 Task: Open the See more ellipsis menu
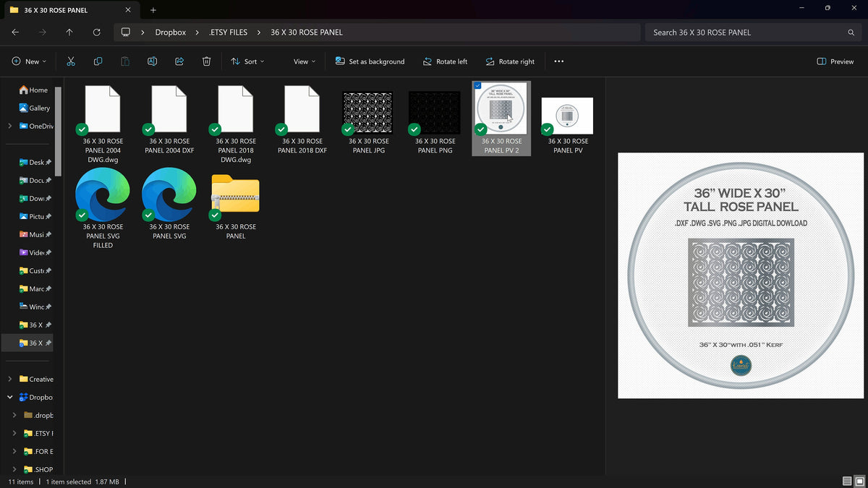tap(558, 61)
